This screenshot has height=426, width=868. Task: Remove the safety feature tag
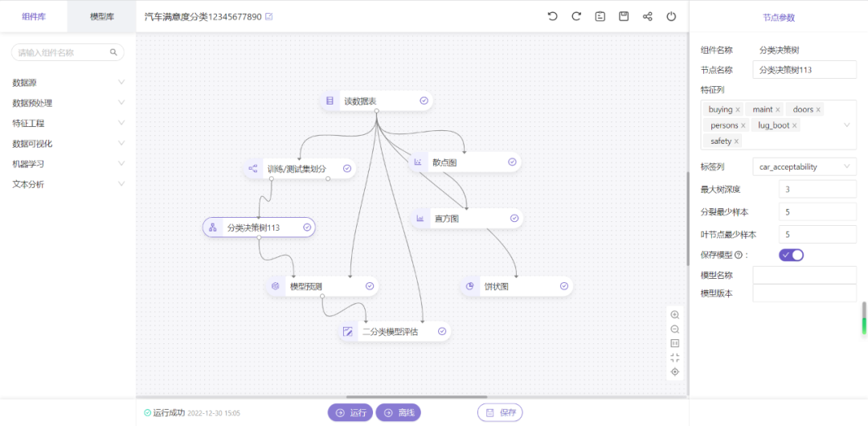click(736, 141)
